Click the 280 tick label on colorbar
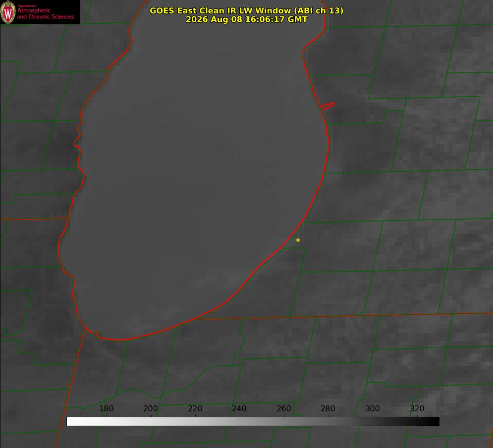 coord(328,408)
